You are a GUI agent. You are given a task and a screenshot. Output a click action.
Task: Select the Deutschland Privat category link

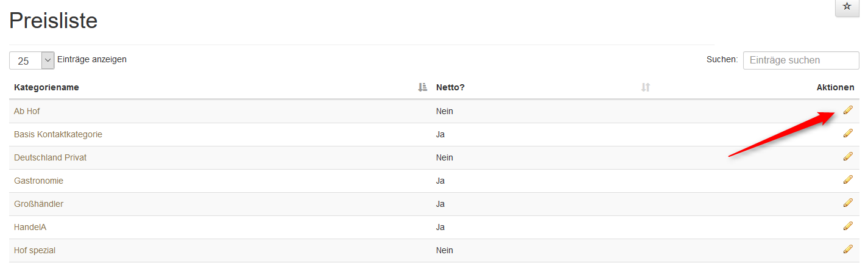pos(50,157)
